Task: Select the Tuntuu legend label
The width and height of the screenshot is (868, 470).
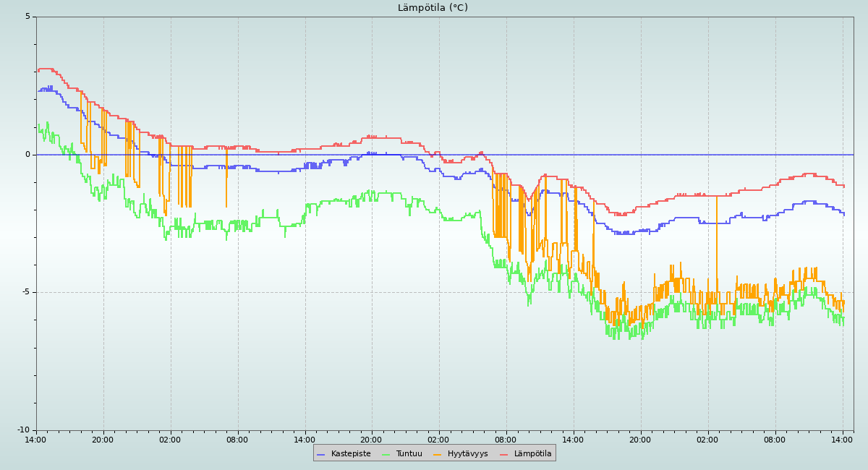Action: point(409,454)
